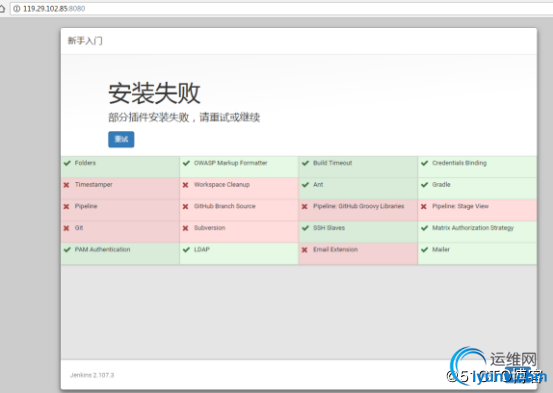The width and height of the screenshot is (553, 393).
Task: Click the Jenkins 2.107.3 version text
Action: (x=92, y=375)
